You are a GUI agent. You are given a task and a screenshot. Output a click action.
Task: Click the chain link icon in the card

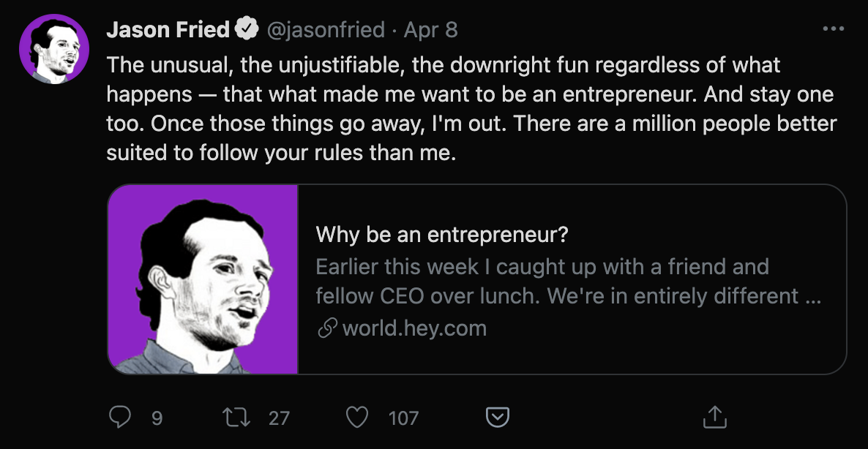tap(326, 329)
